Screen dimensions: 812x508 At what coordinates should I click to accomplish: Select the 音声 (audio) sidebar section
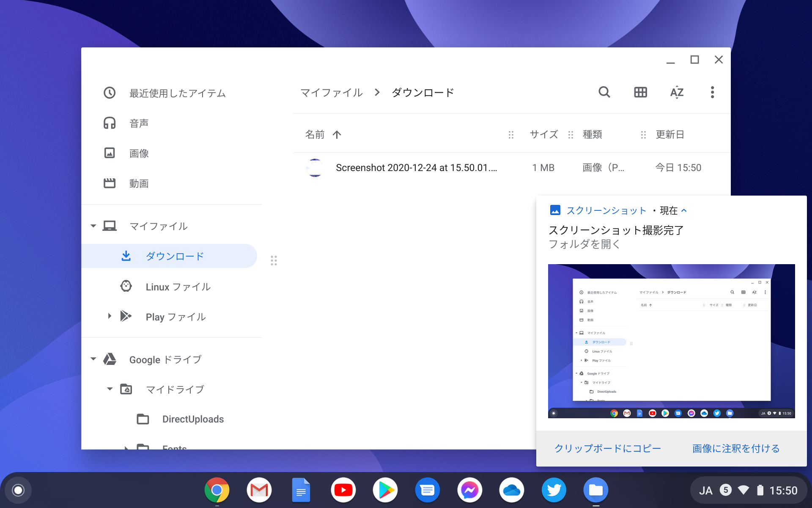click(x=139, y=123)
